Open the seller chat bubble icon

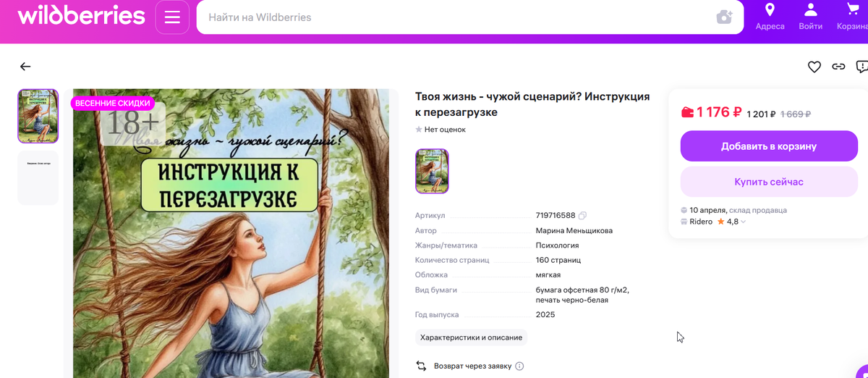[861, 67]
